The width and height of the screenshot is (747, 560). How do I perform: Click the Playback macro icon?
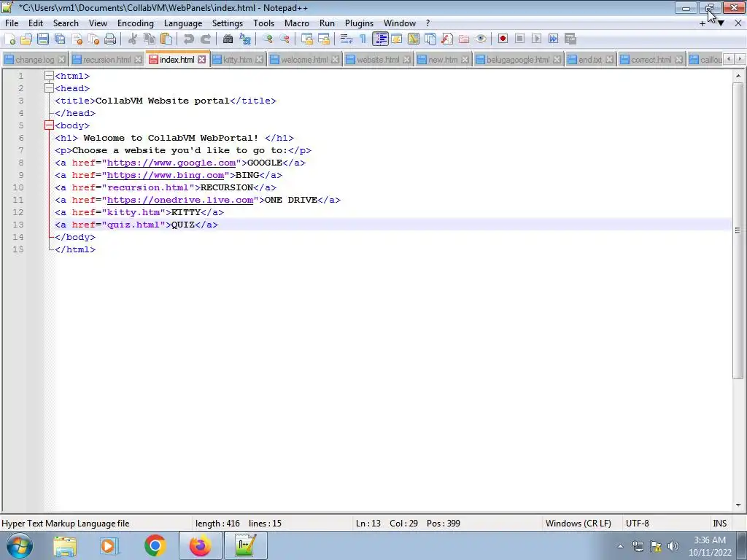point(536,39)
